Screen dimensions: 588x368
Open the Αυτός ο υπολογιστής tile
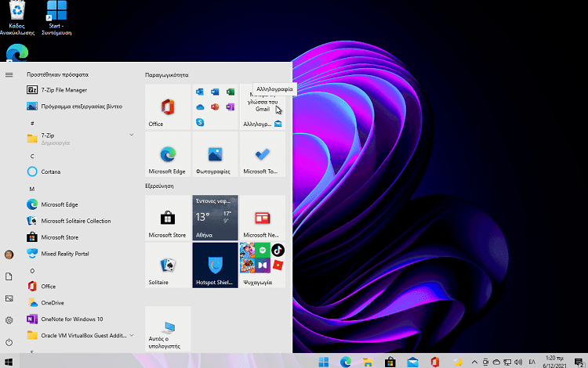(168, 329)
